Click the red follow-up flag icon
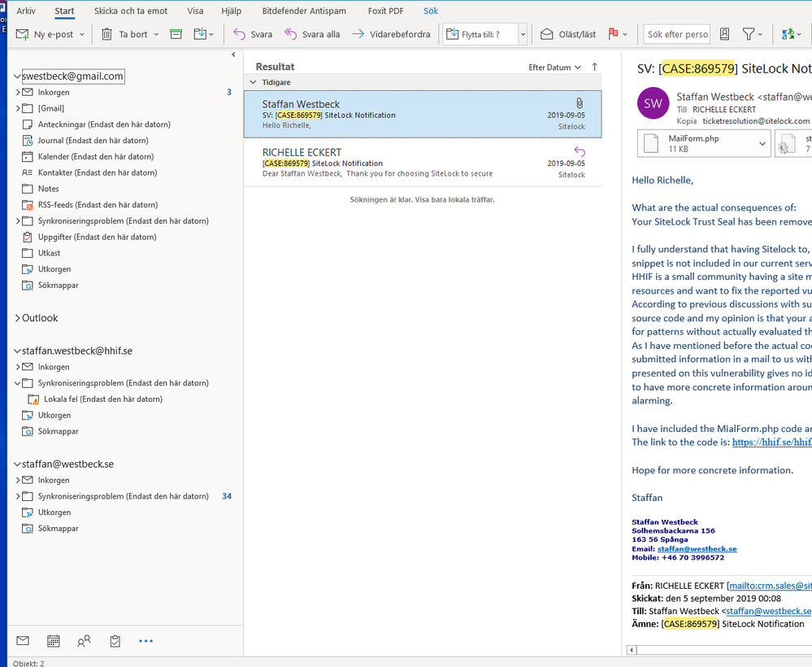Viewport: 812px width, 667px height. [x=614, y=34]
